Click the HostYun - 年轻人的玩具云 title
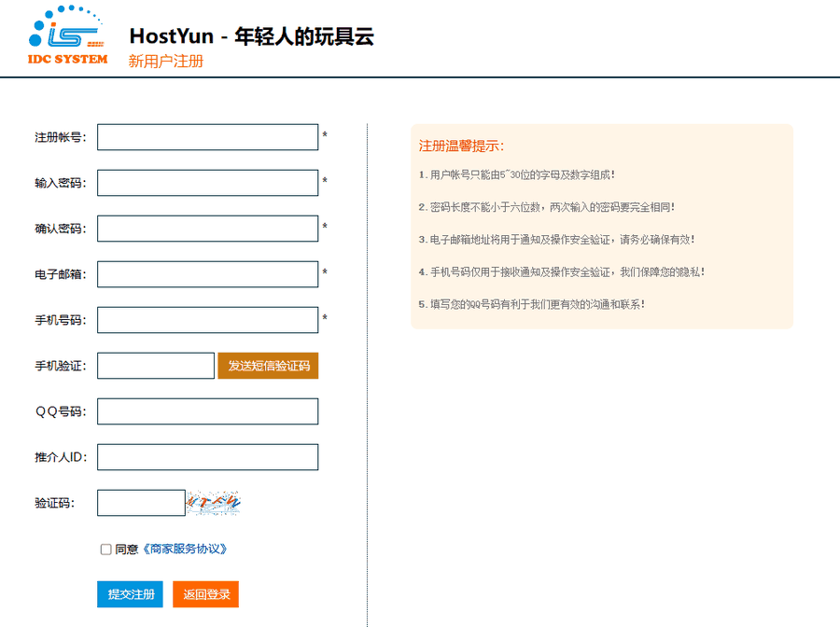Viewport: 840px width, 640px height. (252, 36)
